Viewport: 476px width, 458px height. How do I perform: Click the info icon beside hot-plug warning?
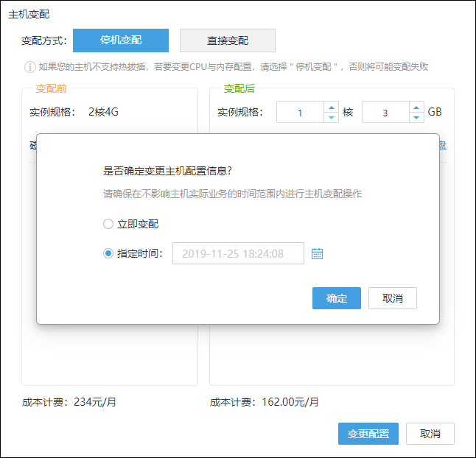coord(30,67)
